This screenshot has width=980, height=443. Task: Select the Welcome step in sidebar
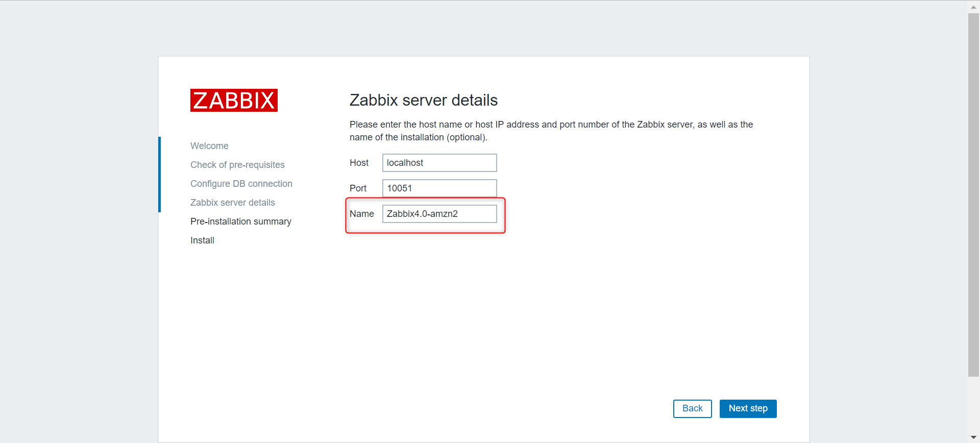[209, 146]
